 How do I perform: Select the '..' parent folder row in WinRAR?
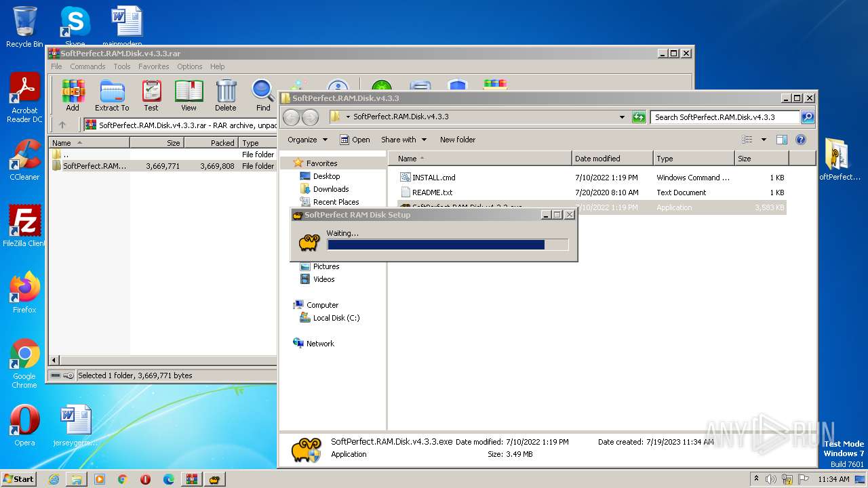click(163, 155)
